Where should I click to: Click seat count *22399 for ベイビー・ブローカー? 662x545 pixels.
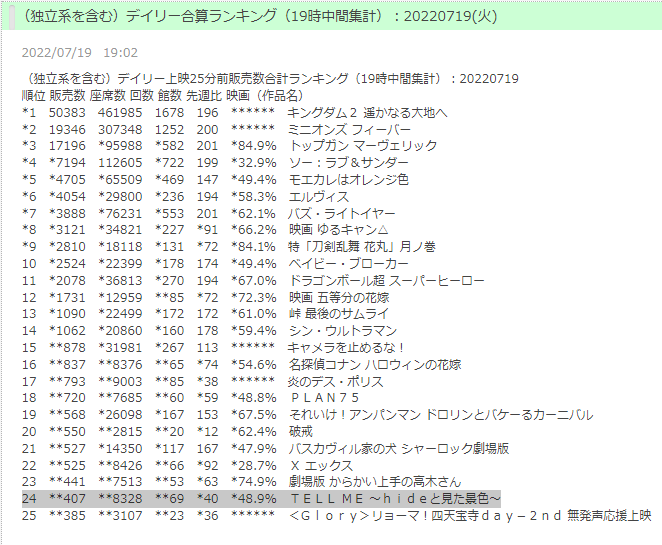(120, 263)
